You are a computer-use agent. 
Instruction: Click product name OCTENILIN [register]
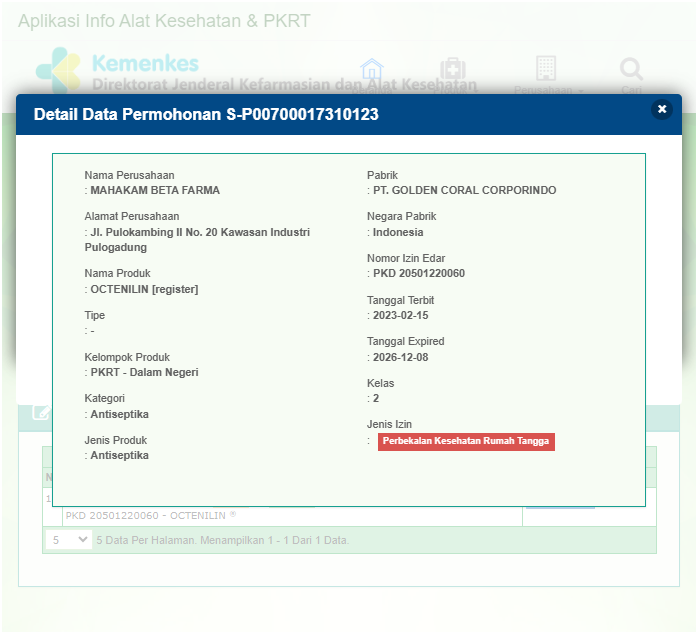click(144, 290)
